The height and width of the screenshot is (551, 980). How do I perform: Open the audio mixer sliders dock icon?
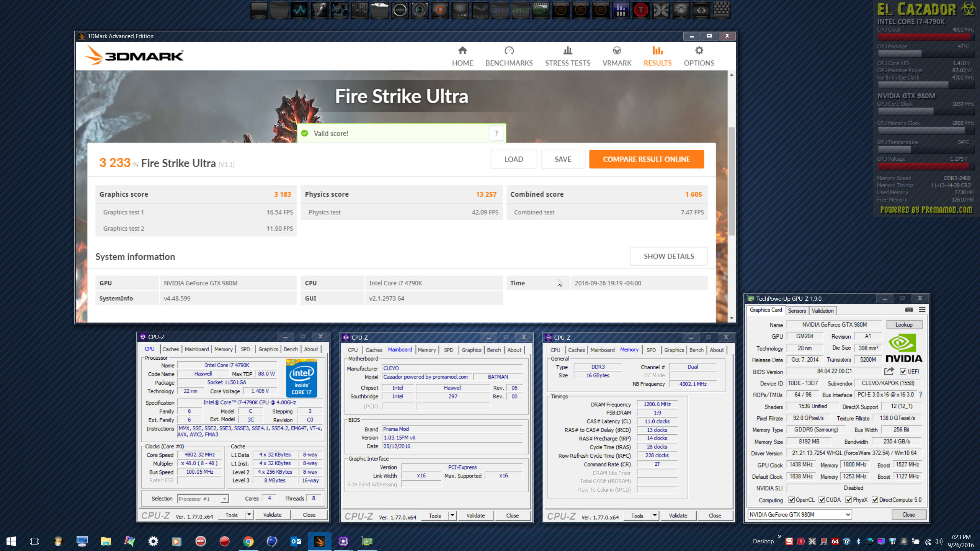coord(360,10)
